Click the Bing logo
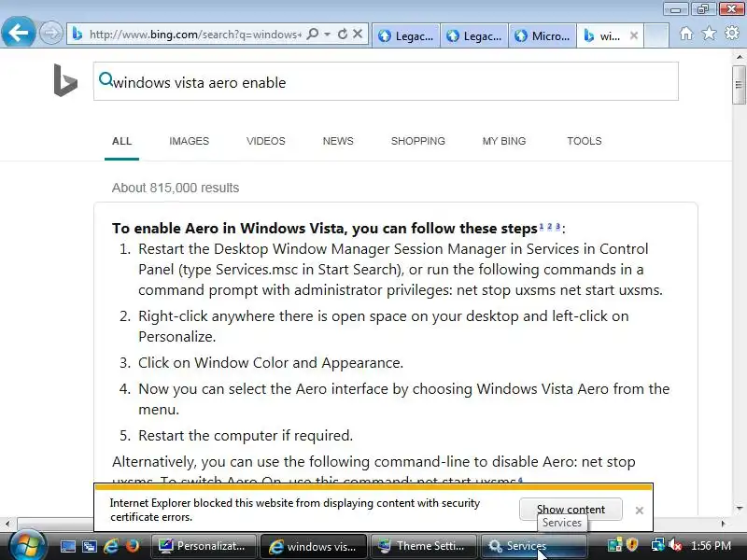 tap(65, 80)
